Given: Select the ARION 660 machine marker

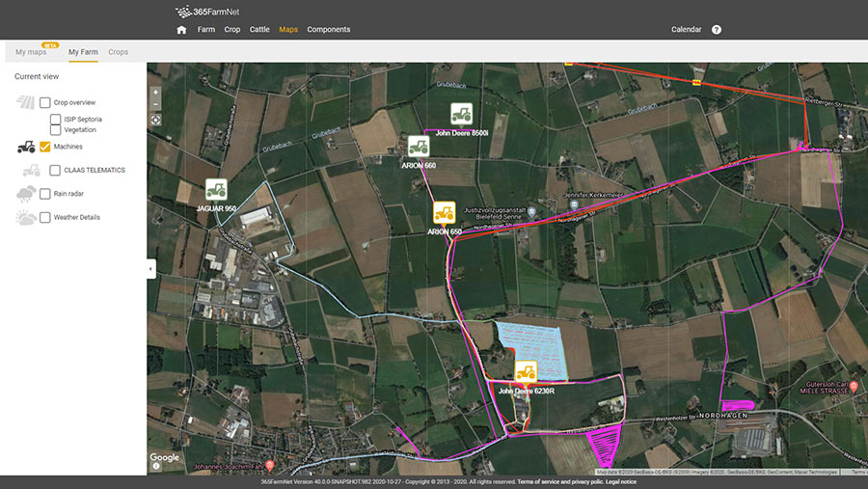Looking at the screenshot, I should 419,148.
